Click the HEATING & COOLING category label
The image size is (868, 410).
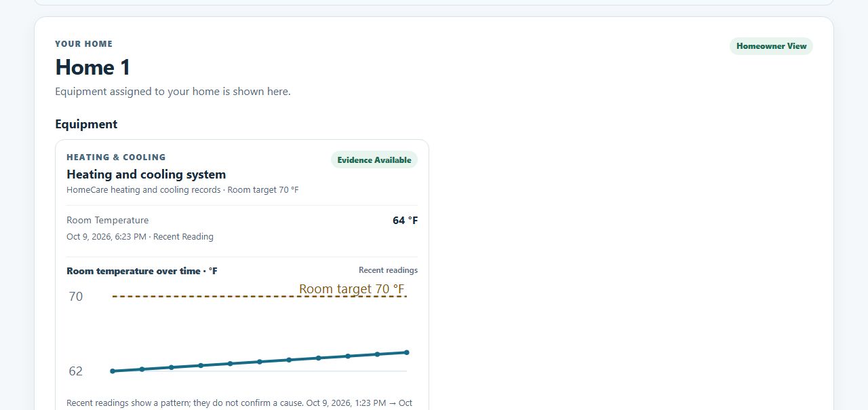tap(116, 157)
